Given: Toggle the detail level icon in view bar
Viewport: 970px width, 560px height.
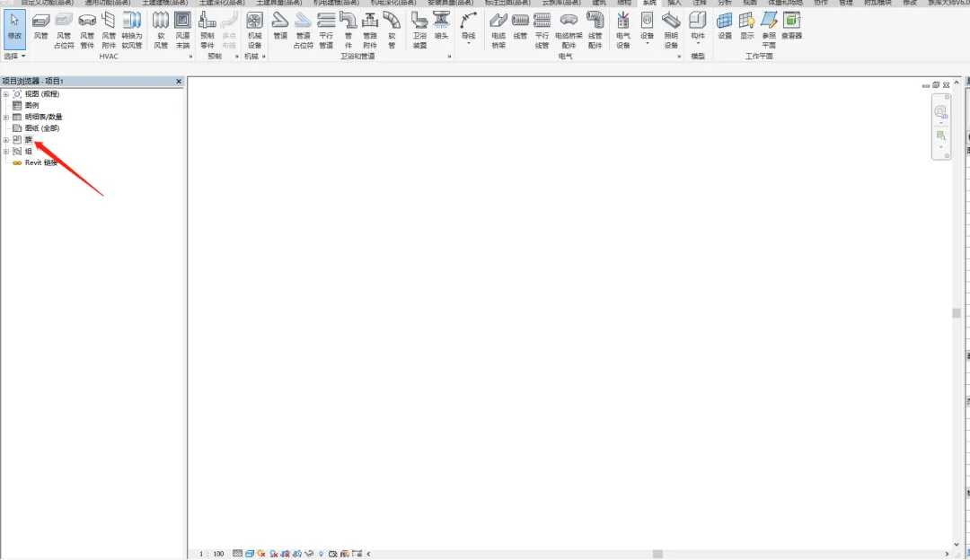Looking at the screenshot, I should (x=237, y=554).
